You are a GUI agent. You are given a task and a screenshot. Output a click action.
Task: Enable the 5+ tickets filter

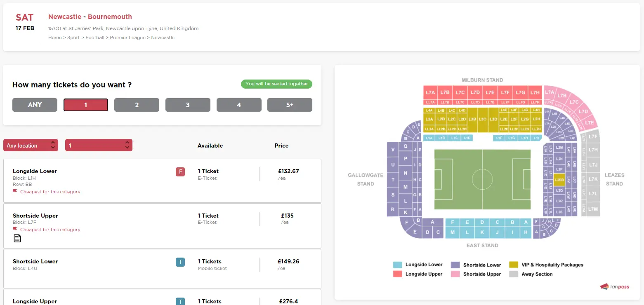290,105
